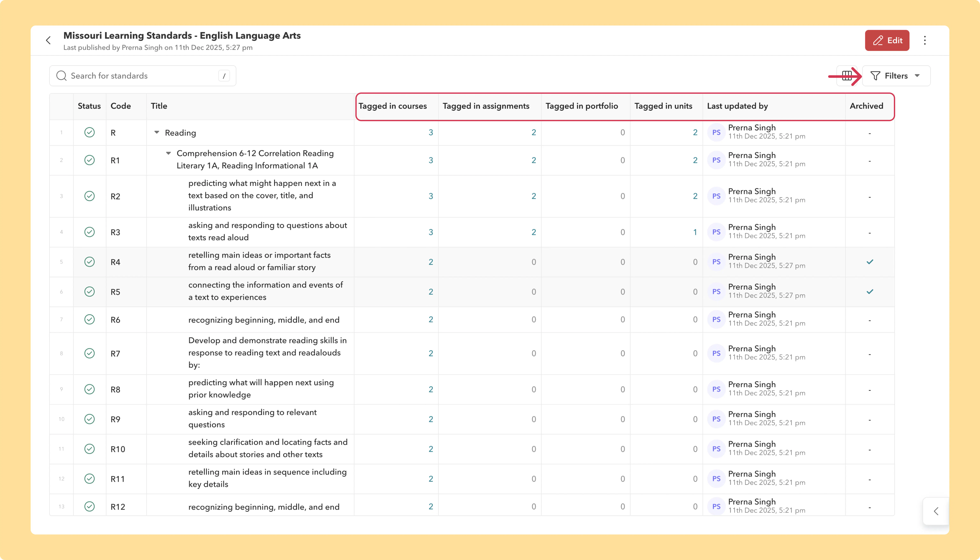Select the 'retelling main ideas in sequence' title
Image resolution: width=980 pixels, height=560 pixels.
pyautogui.click(x=267, y=478)
